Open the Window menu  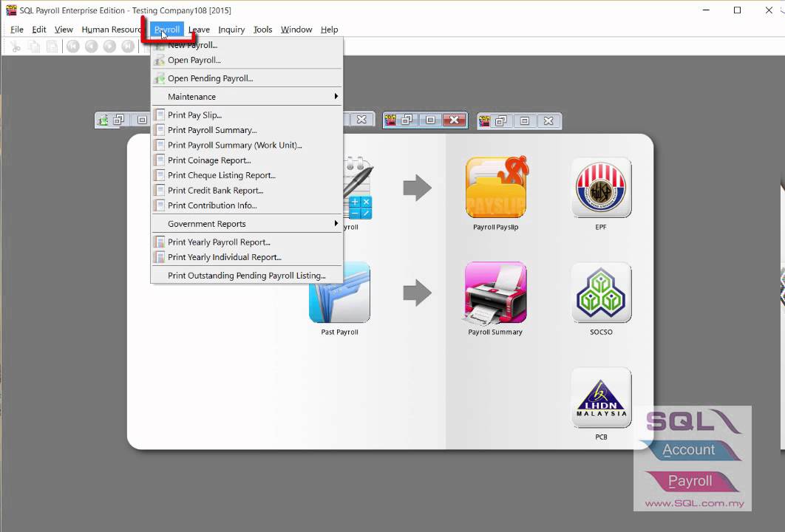pyautogui.click(x=296, y=30)
